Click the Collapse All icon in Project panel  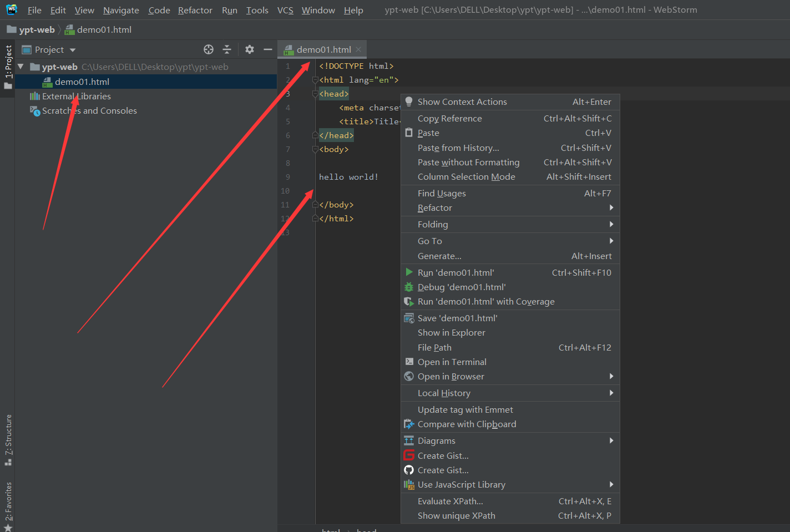[x=227, y=49]
